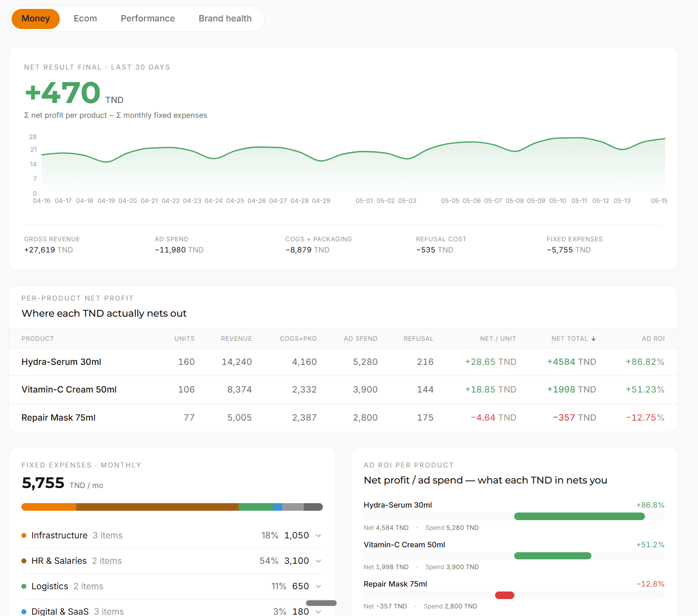Screen dimensions: 698x616
Task: Expand the Infrastructure expense chevron
Action: 318,536
